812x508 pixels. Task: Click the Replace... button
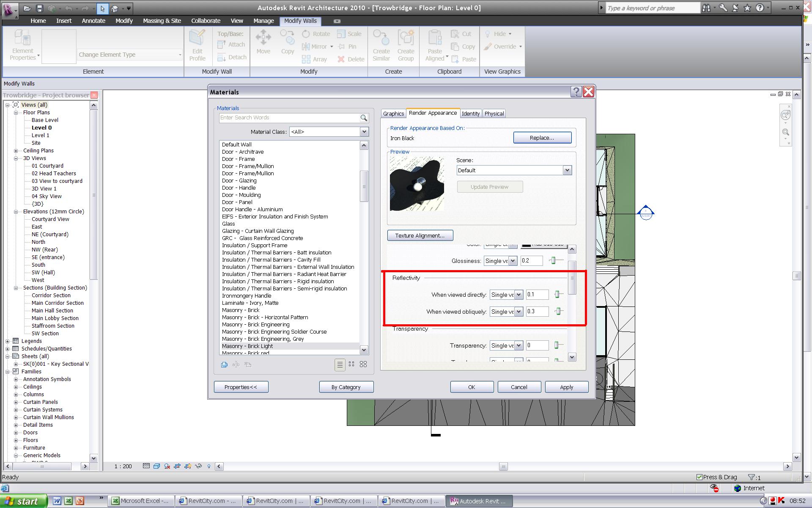pos(542,138)
